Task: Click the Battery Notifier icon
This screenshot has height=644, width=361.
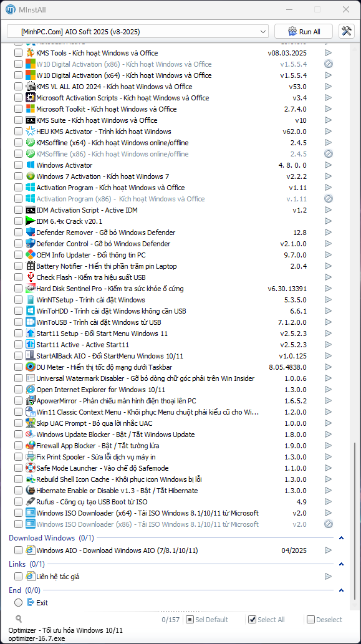Action: tap(31, 266)
